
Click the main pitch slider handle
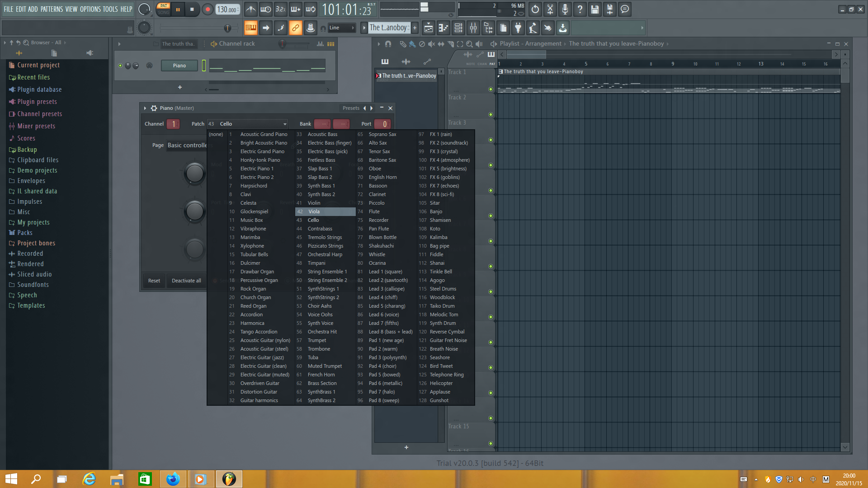pyautogui.click(x=228, y=28)
